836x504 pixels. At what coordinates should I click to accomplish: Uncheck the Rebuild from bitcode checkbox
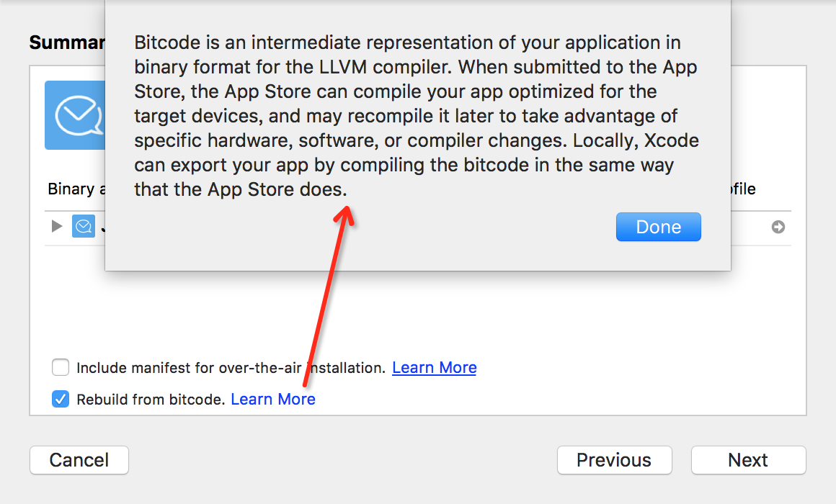click(x=61, y=399)
